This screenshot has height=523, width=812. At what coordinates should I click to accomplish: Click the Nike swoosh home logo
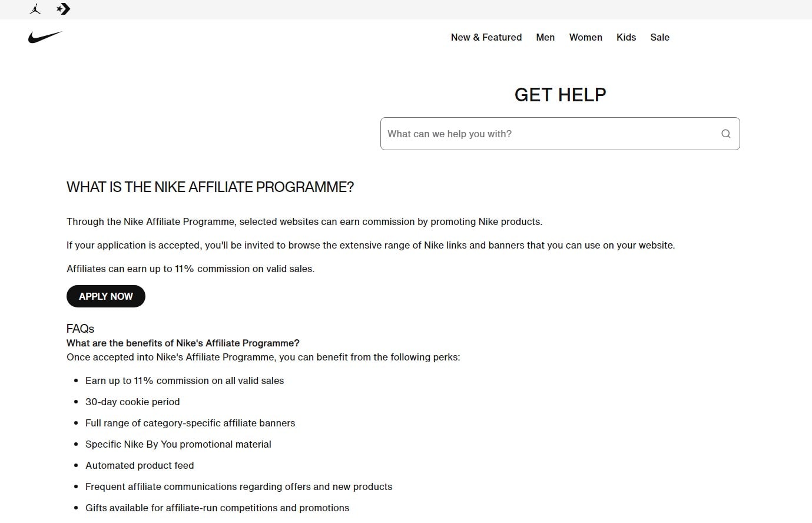[x=45, y=37]
